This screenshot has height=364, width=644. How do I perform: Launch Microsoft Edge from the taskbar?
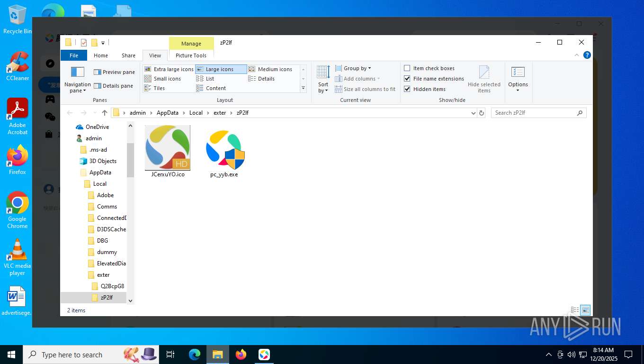point(195,355)
